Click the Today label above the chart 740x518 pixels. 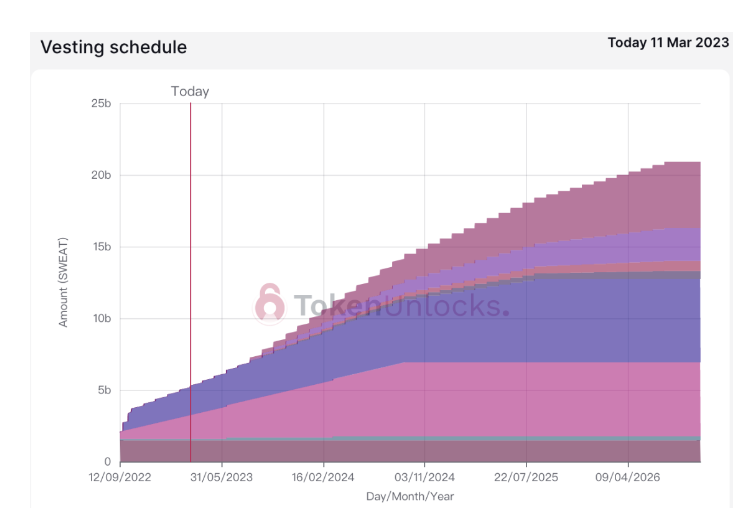point(190,91)
